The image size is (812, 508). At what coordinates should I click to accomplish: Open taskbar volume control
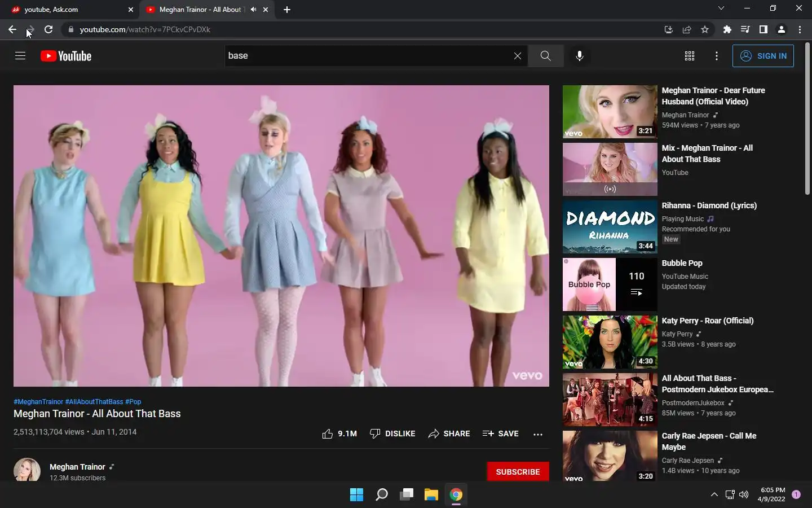point(744,494)
